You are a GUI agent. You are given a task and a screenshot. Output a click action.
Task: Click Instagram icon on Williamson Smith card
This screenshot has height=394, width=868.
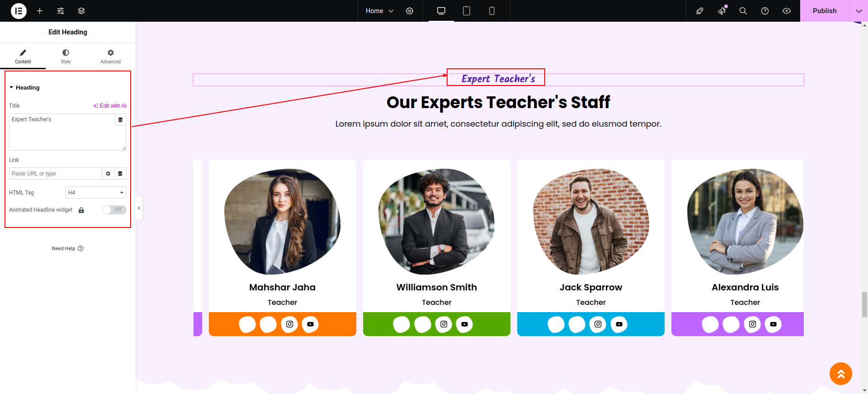click(x=444, y=324)
